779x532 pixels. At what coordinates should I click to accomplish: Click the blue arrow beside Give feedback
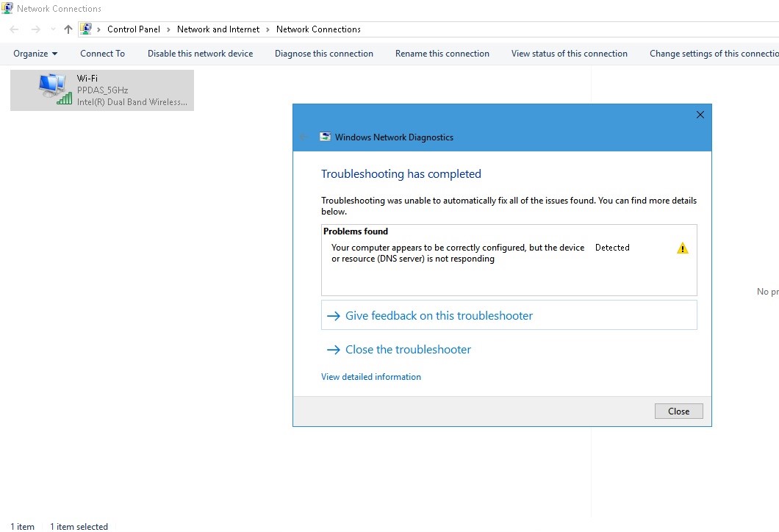pos(334,315)
